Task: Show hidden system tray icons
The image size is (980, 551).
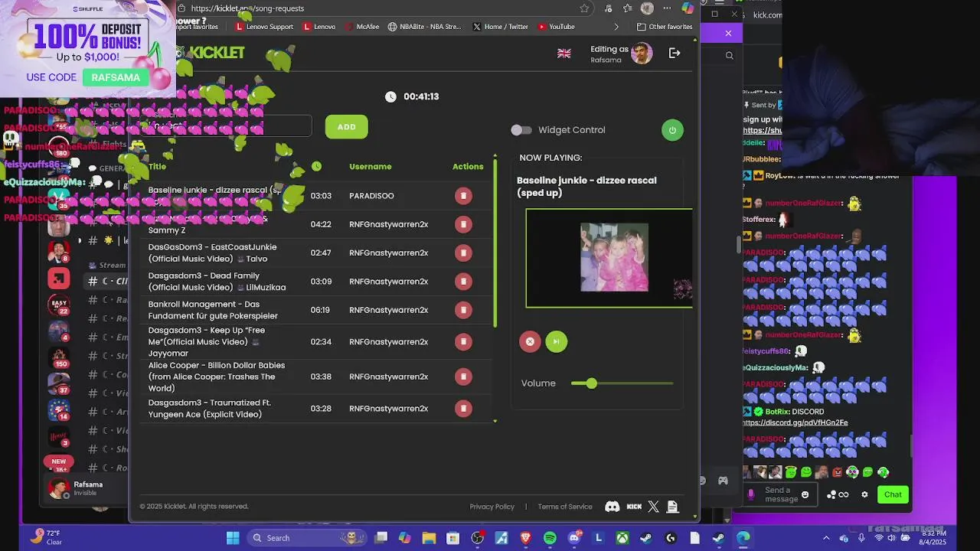Action: pos(826,538)
